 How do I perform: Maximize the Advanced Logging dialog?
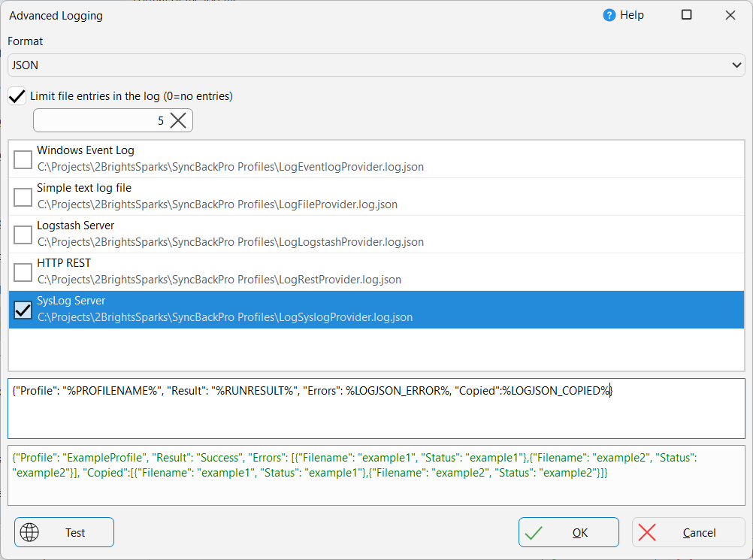(687, 15)
